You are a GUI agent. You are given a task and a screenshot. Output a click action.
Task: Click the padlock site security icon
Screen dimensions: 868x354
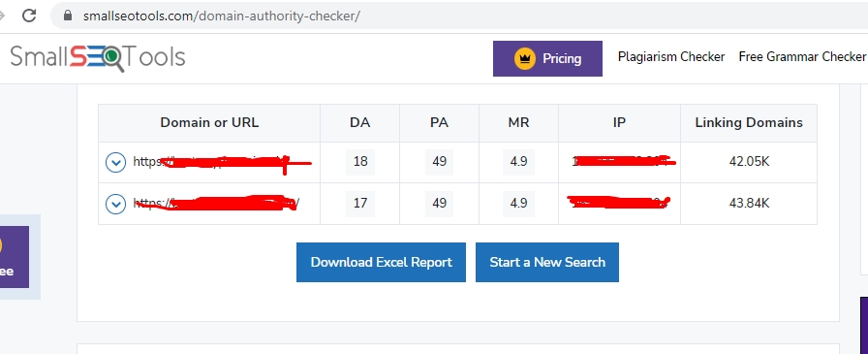click(68, 16)
